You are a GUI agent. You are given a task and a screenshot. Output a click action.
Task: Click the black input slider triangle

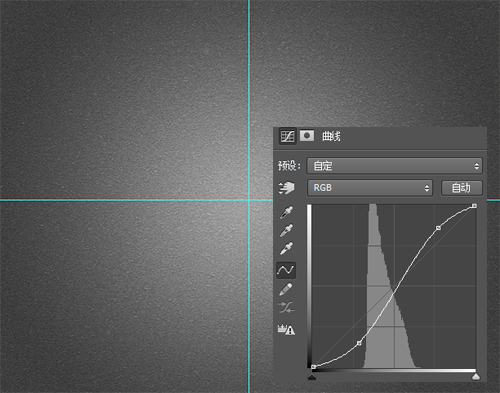[312, 377]
